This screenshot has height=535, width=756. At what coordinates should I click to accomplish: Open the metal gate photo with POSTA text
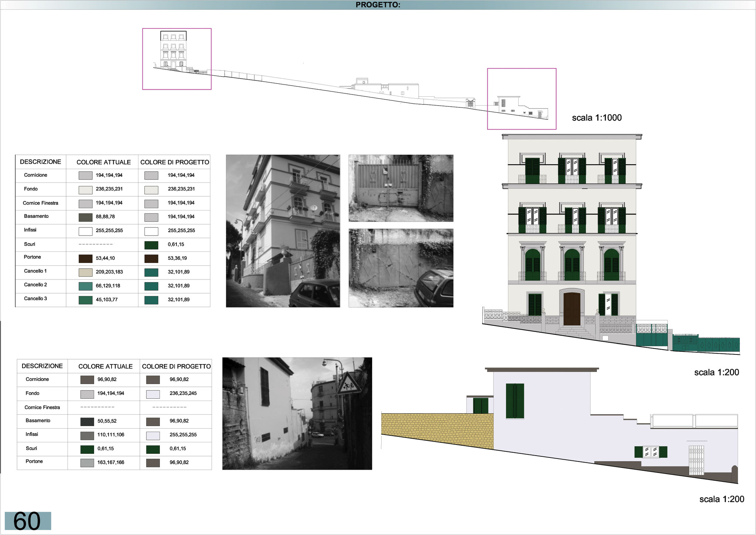pos(401,188)
